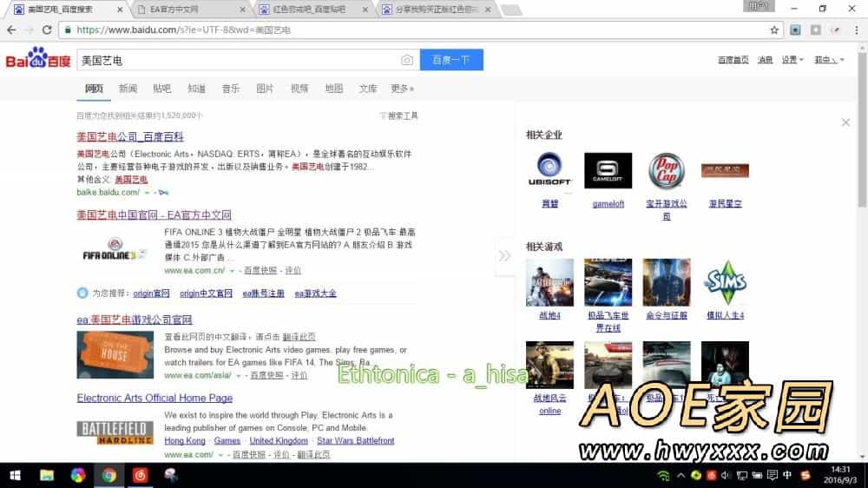Open the Ubisoft related company logo
This screenshot has width=868, height=488.
point(549,171)
